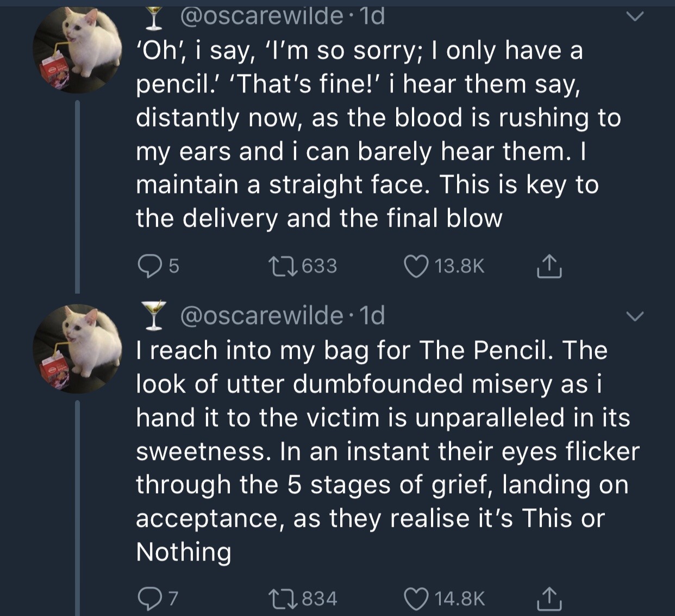Reply to the 'Oh, i say' tweet
Viewport: 675px width, 616px height.
(x=147, y=266)
